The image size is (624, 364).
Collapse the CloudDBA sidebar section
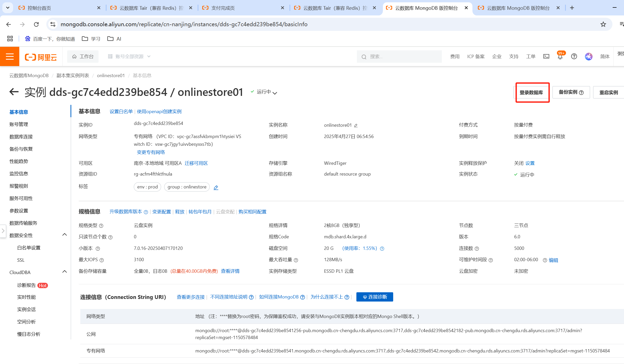(65, 272)
